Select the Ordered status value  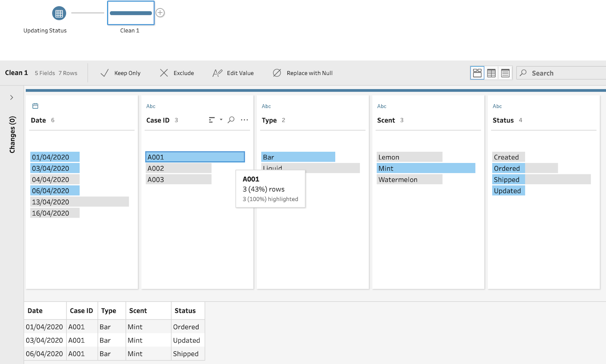point(525,168)
